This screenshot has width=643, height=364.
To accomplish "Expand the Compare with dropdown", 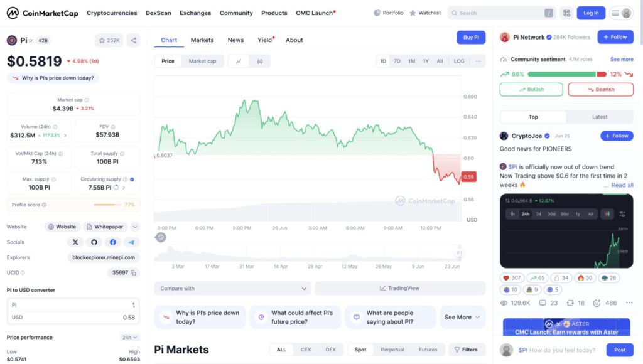I will (232, 289).
